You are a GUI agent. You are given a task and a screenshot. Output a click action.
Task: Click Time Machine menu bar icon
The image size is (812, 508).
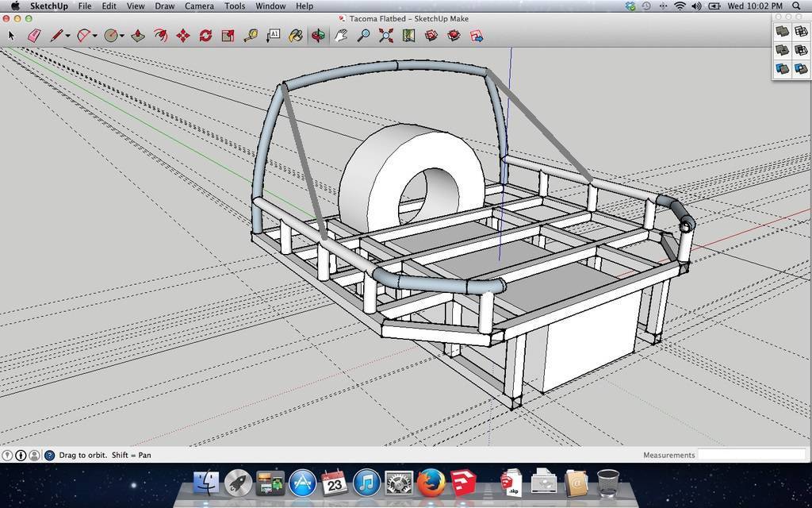tap(646, 6)
